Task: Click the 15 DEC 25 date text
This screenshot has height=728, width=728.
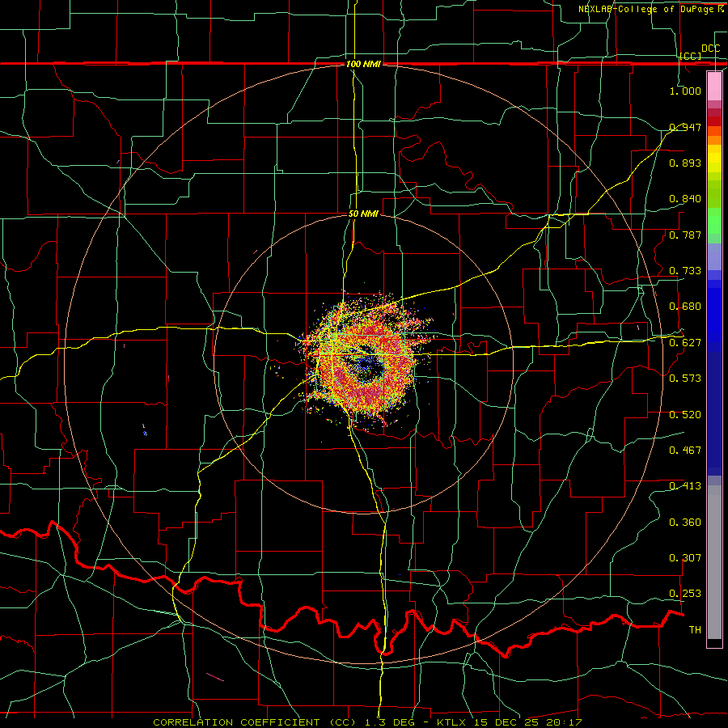Action: [x=506, y=722]
